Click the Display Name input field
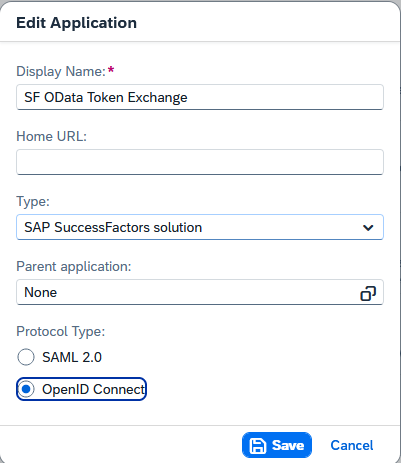Screen dimensions: 401x463 click(x=200, y=97)
